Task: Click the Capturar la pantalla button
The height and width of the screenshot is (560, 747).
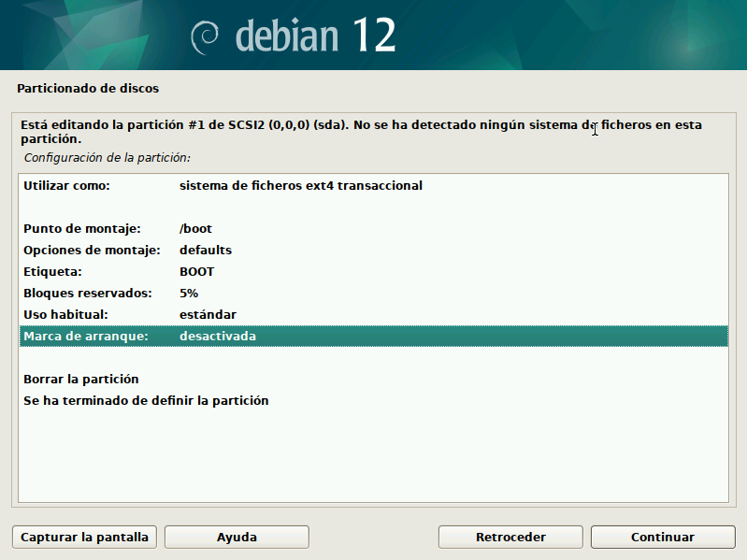Action: coord(85,537)
